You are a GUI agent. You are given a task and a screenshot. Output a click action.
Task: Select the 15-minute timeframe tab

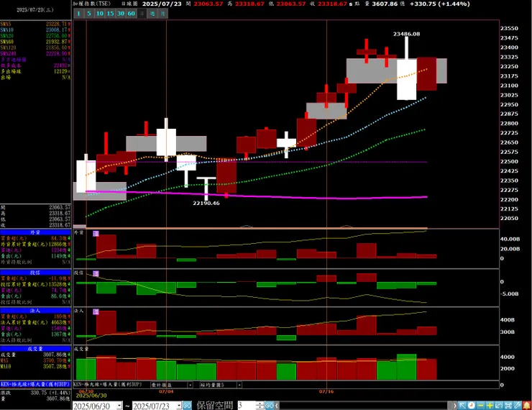pyautogui.click(x=110, y=14)
